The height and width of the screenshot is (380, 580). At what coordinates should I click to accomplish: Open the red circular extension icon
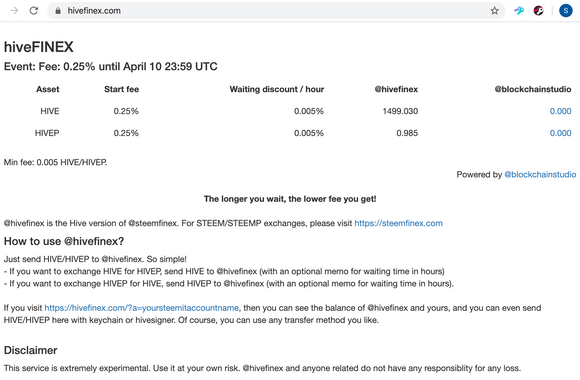[539, 11]
